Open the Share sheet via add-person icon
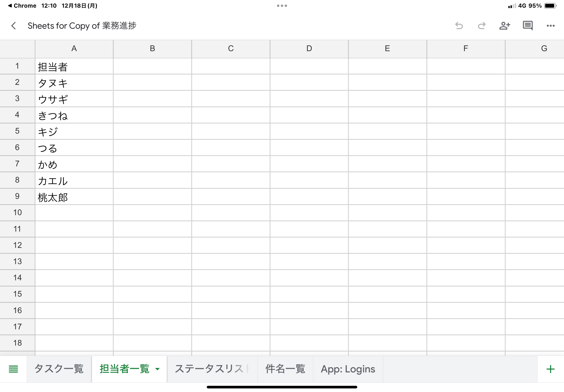Screen dimensions: 564x392 click(504, 26)
